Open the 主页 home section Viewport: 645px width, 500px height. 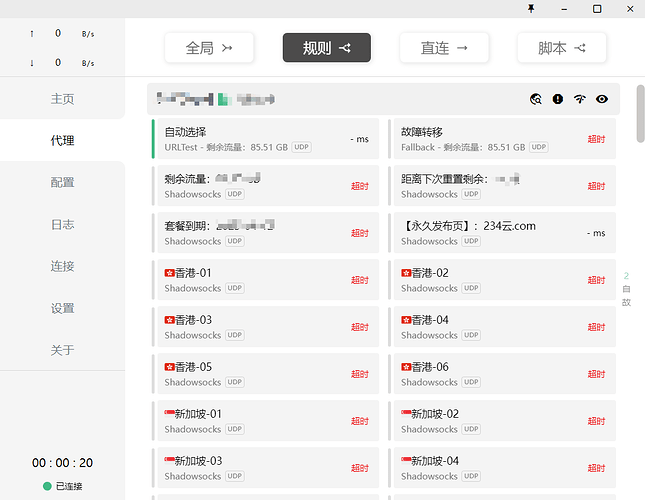click(63, 99)
